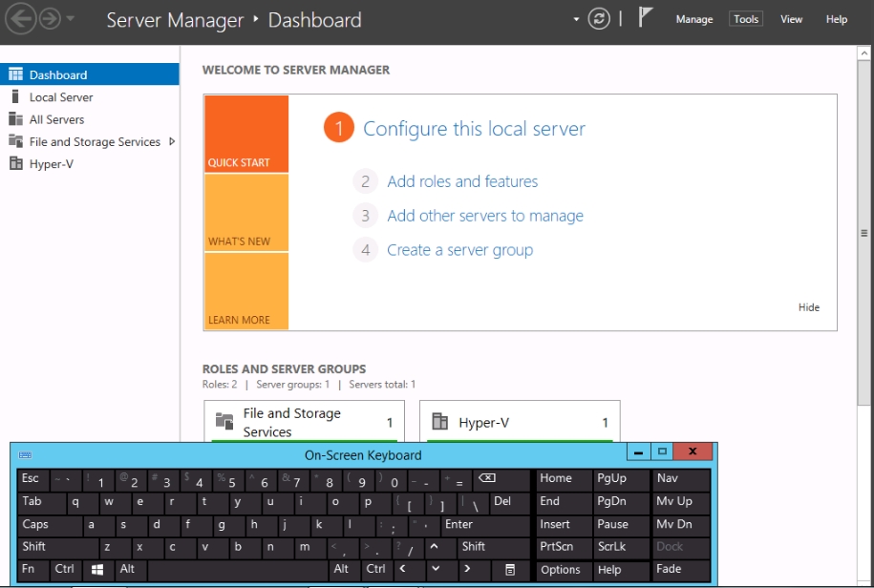
Task: Refresh the Server Manager dashboard
Action: pos(599,19)
